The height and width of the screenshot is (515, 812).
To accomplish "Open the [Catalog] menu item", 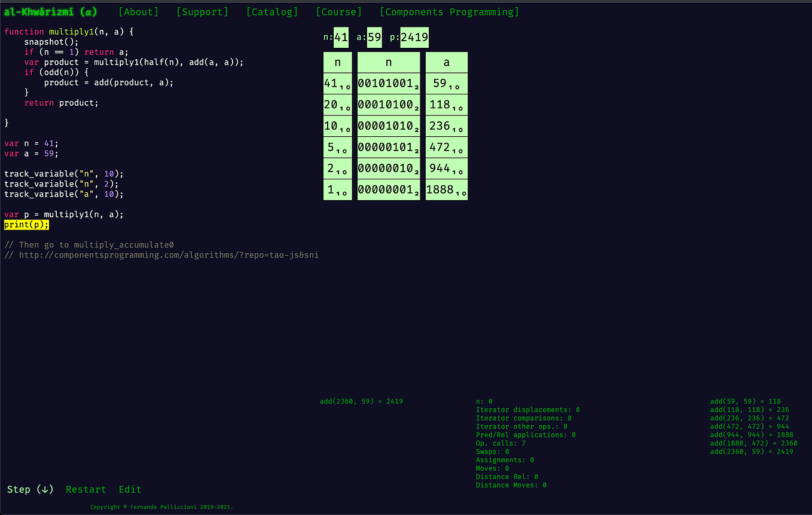I will (271, 11).
